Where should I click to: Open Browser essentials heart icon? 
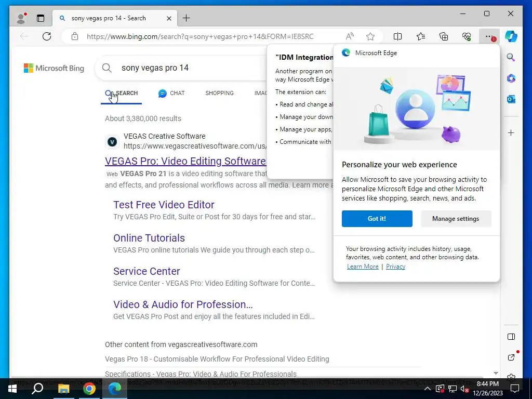pos(467,36)
